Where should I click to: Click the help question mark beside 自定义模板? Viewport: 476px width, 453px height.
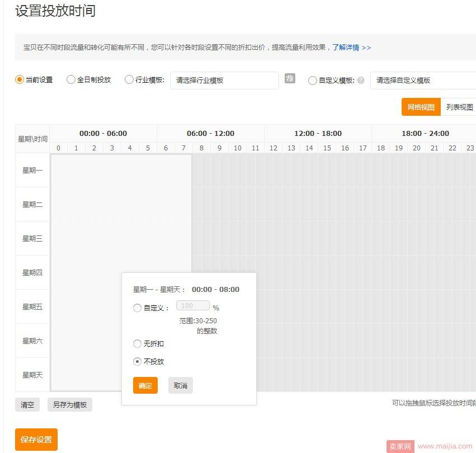point(361,81)
